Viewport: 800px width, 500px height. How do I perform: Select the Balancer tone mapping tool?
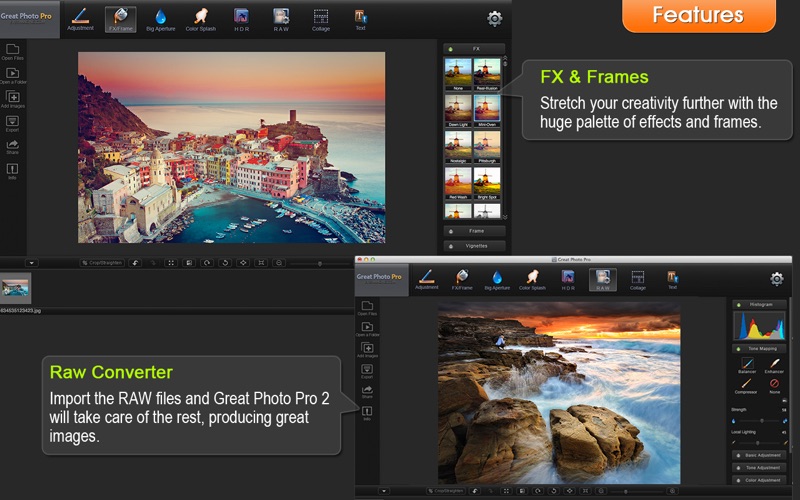[x=747, y=365]
